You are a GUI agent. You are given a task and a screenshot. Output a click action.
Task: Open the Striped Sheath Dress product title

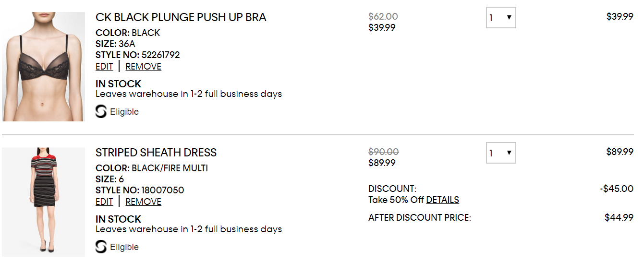tap(156, 153)
